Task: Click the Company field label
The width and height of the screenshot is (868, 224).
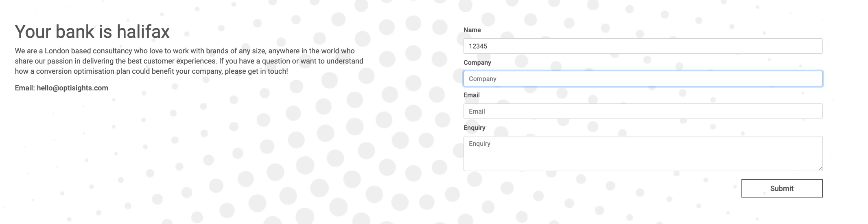Action: click(x=477, y=63)
